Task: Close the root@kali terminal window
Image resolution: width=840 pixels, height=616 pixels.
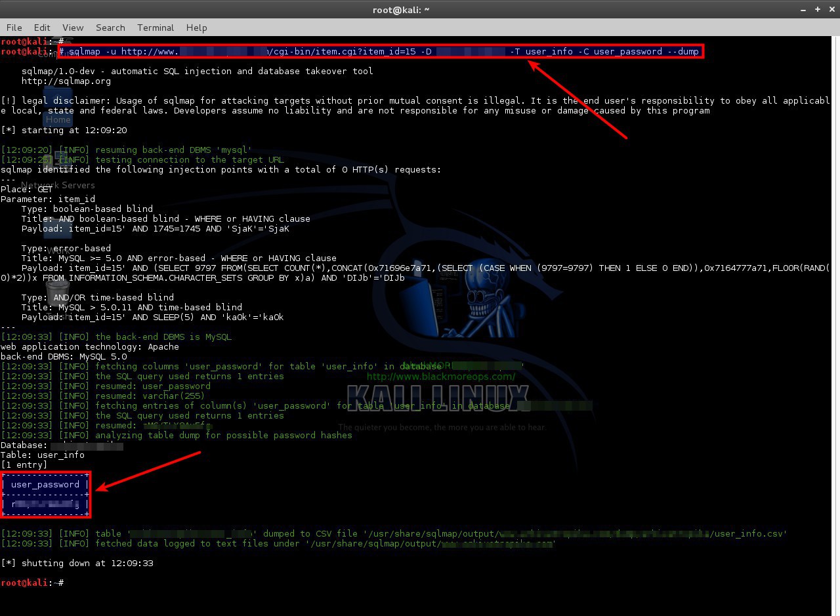Action: (x=831, y=9)
